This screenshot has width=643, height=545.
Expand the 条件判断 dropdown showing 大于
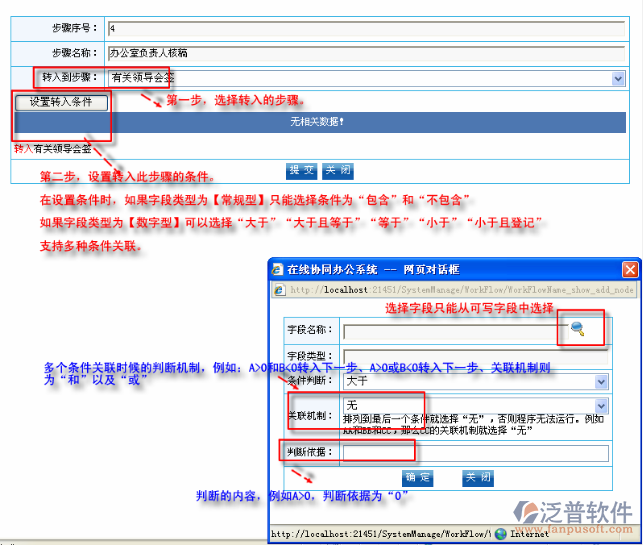[600, 381]
